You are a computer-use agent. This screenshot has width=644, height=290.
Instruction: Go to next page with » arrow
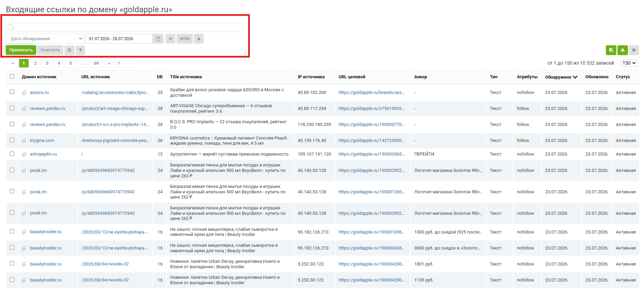pyautogui.click(x=109, y=63)
